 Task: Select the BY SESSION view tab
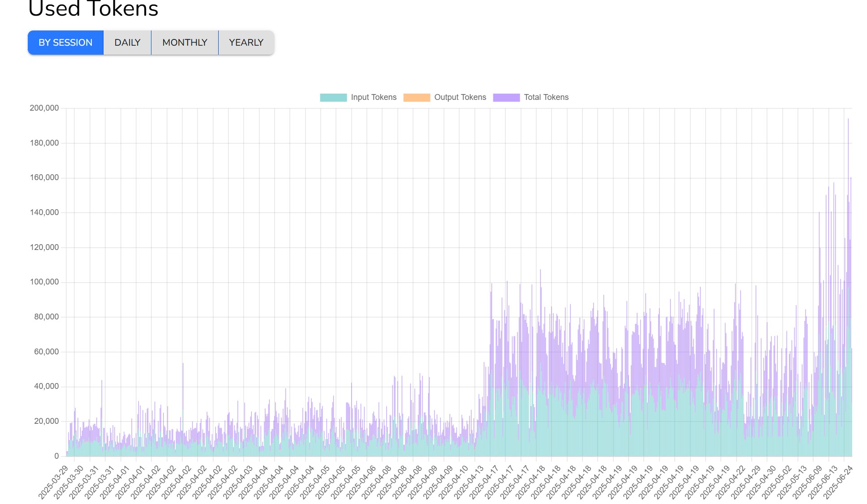(x=65, y=43)
